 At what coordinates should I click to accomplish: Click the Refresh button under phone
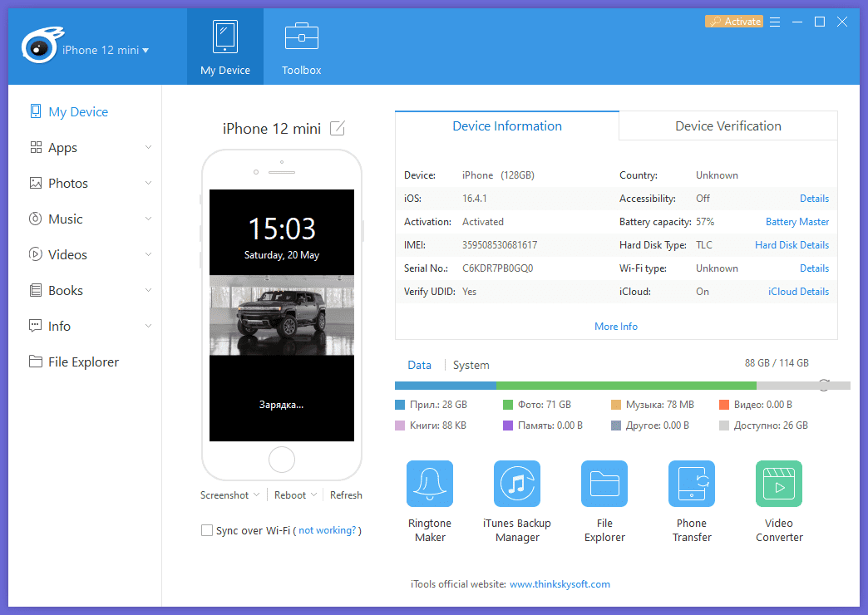[346, 494]
